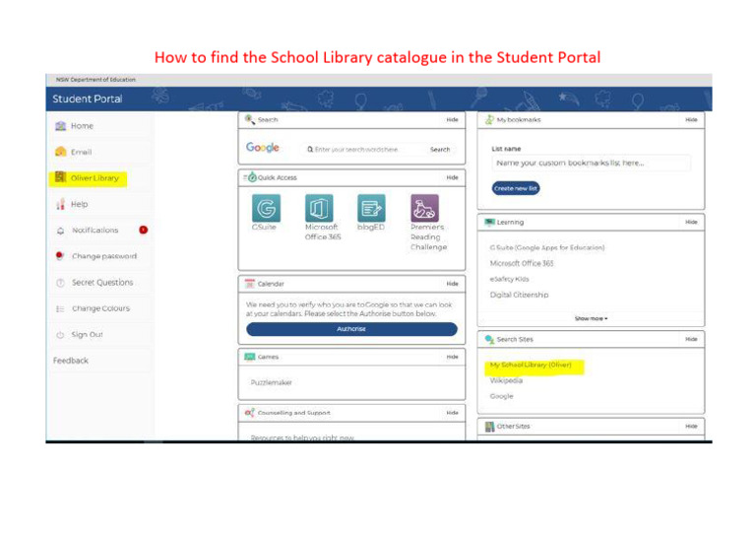Open the blogED quick access tile
Image resolution: width=756 pixels, height=535 pixels.
[x=371, y=209]
